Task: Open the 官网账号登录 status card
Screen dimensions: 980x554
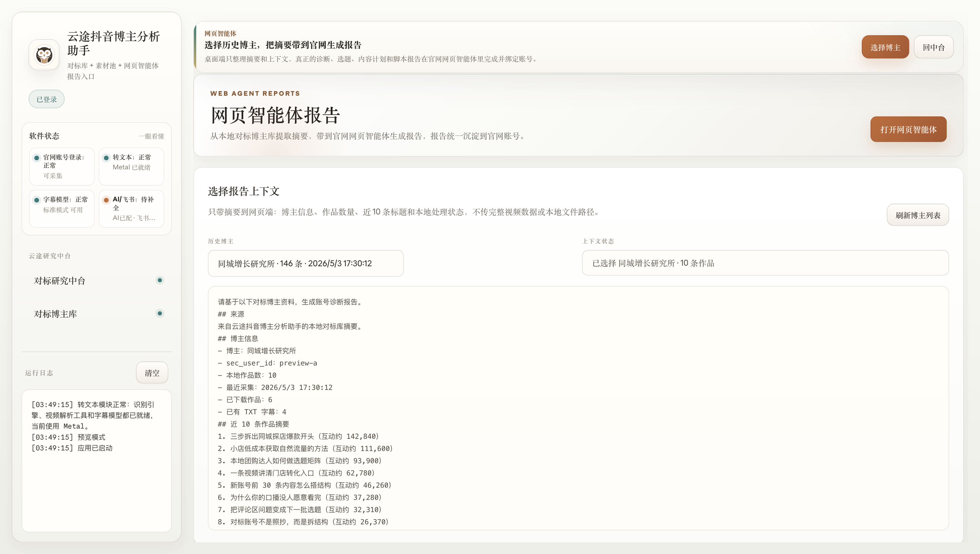Action: (62, 166)
